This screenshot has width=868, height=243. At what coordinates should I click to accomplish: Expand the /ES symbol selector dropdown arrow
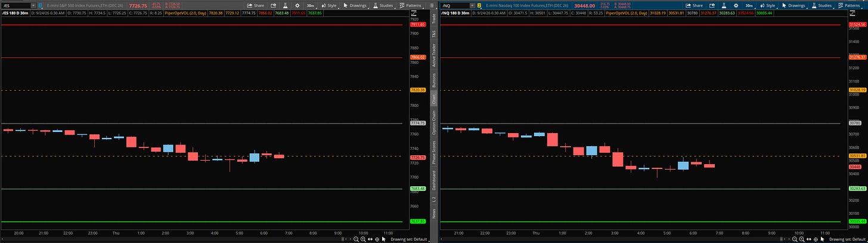point(33,5)
